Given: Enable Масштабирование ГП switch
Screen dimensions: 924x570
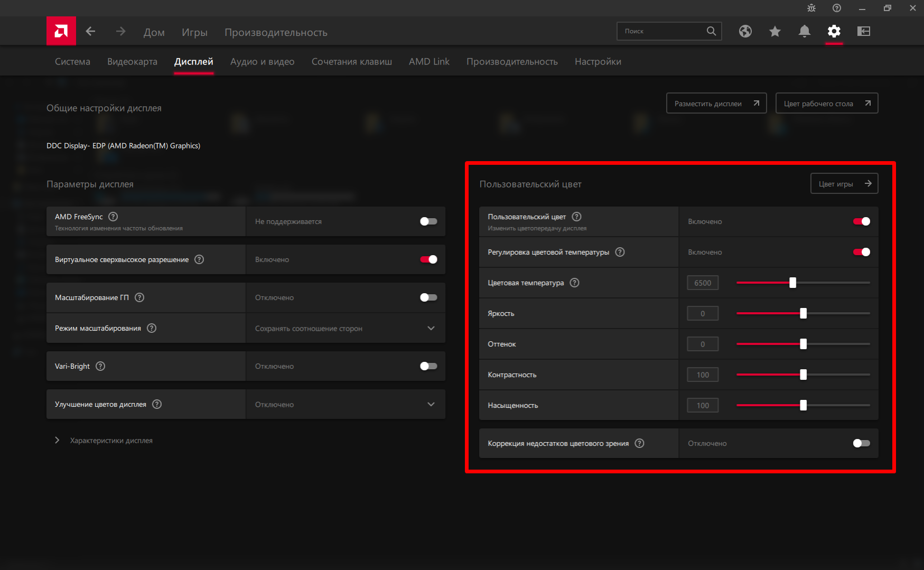Looking at the screenshot, I should point(428,297).
